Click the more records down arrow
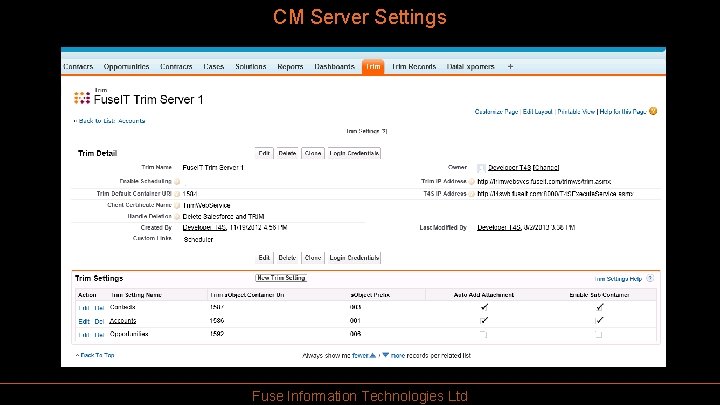This screenshot has height=405, width=720. pos(386,355)
